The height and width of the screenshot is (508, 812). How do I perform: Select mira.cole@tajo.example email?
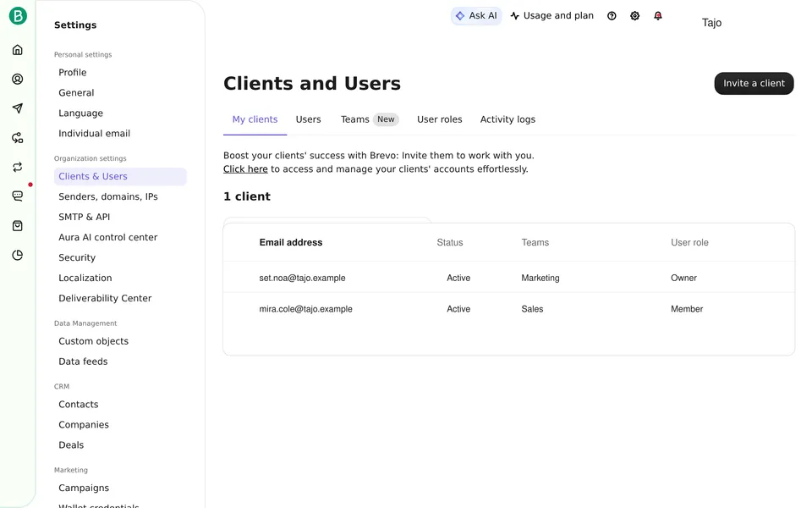[x=305, y=309]
